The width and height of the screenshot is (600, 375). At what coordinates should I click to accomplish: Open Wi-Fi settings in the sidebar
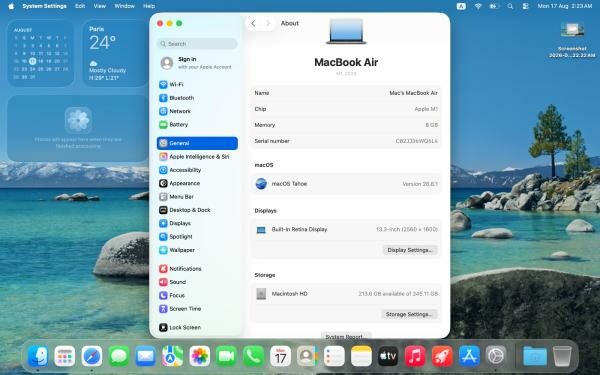[x=197, y=85]
